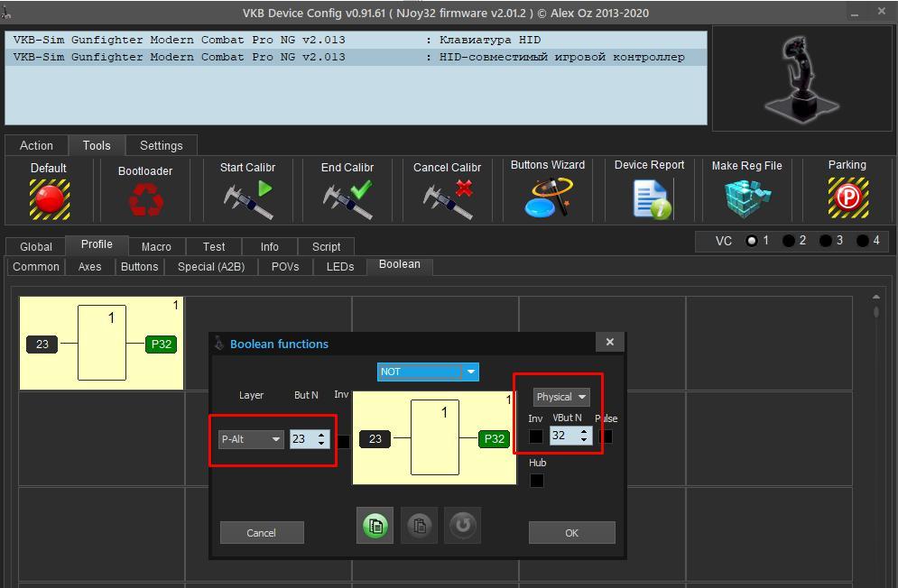Increase the But N value 23
The height and width of the screenshot is (588, 898).
[321, 435]
